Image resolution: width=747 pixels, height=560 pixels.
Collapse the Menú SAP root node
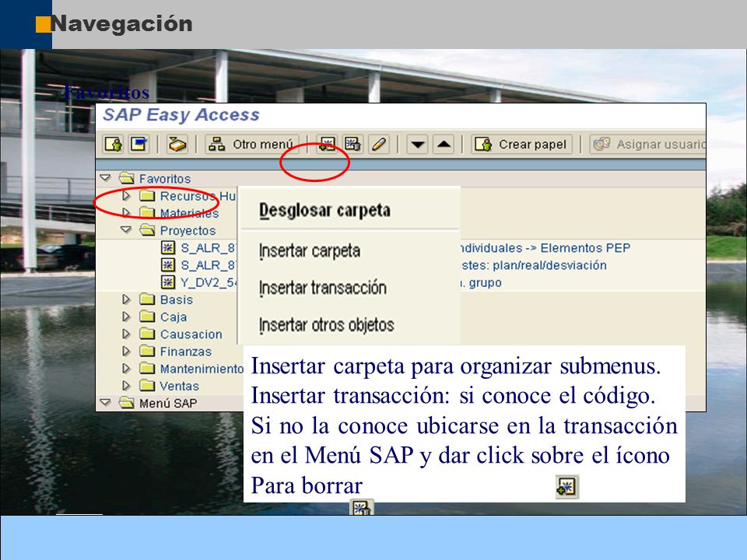coord(105,402)
